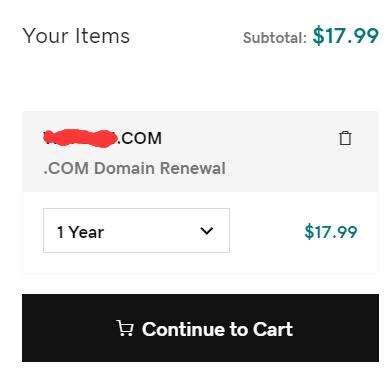This screenshot has width=387, height=370.
Task: Select the '1 Year' text in combo box
Action: 81,232
